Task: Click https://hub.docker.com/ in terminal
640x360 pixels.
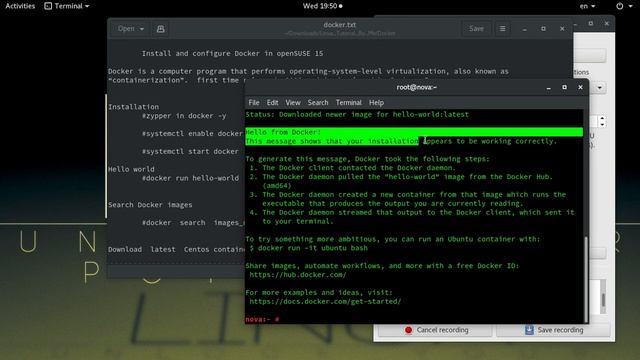Action: pos(298,275)
